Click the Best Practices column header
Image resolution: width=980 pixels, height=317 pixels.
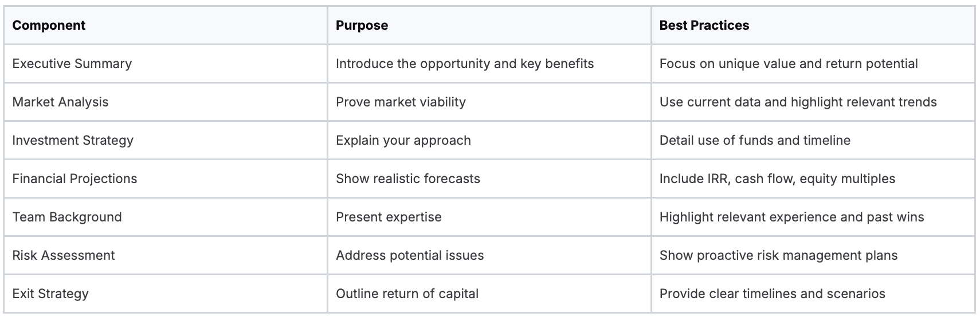(704, 26)
